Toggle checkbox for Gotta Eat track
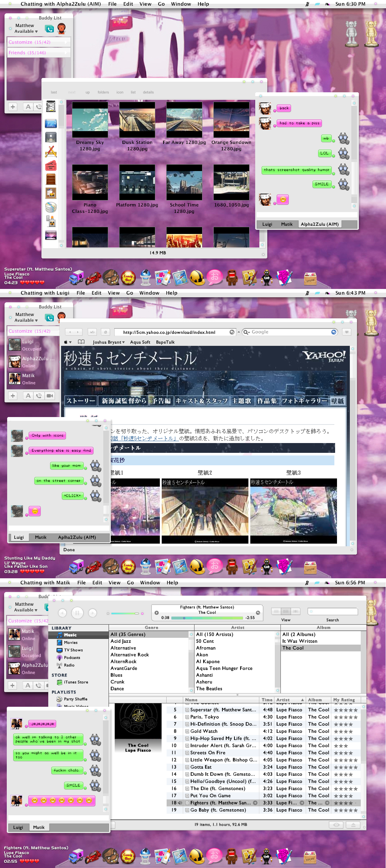This screenshot has width=386, height=868. [x=187, y=767]
